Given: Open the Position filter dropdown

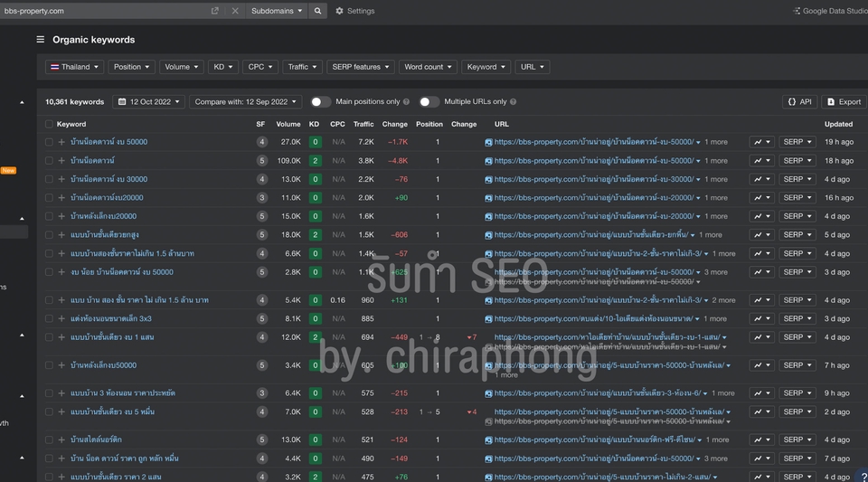Looking at the screenshot, I should click(131, 67).
